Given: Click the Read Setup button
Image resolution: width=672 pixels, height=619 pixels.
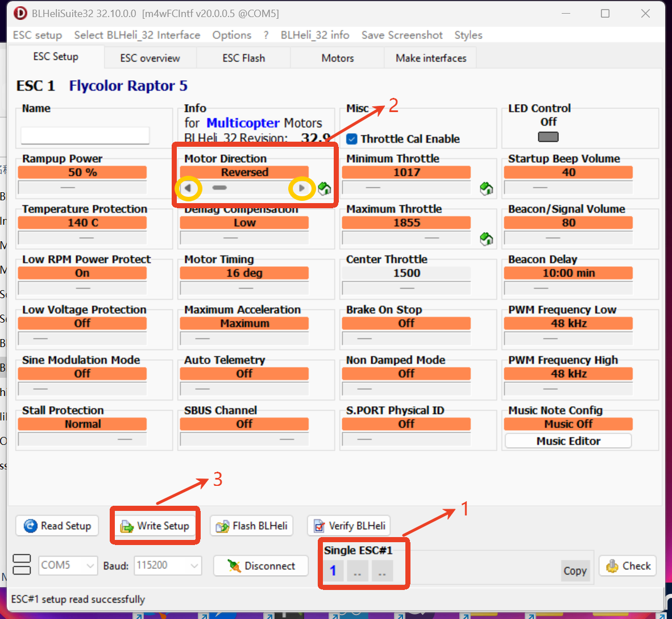Looking at the screenshot, I should coord(57,526).
